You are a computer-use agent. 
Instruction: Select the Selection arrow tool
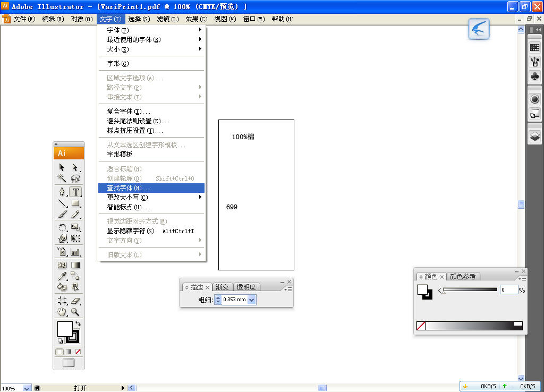click(x=62, y=167)
